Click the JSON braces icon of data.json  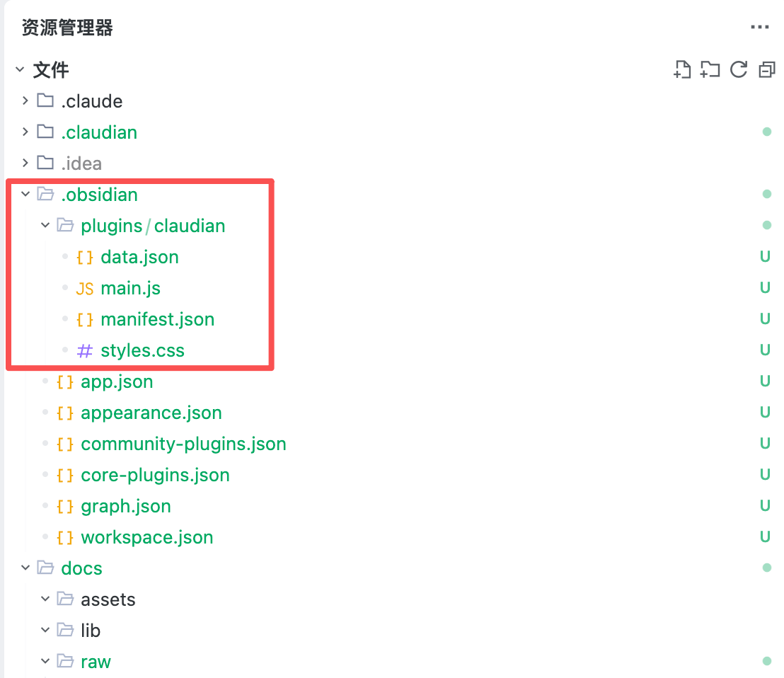[x=84, y=258]
